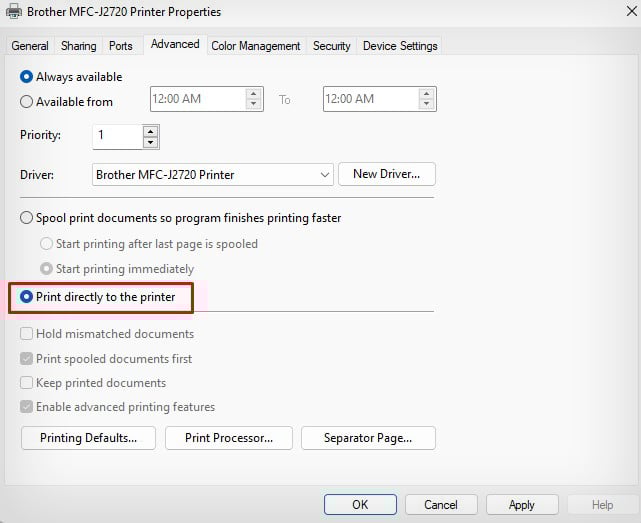Decrease the end time with down arrow
This screenshot has width=641, height=523.
426,104
